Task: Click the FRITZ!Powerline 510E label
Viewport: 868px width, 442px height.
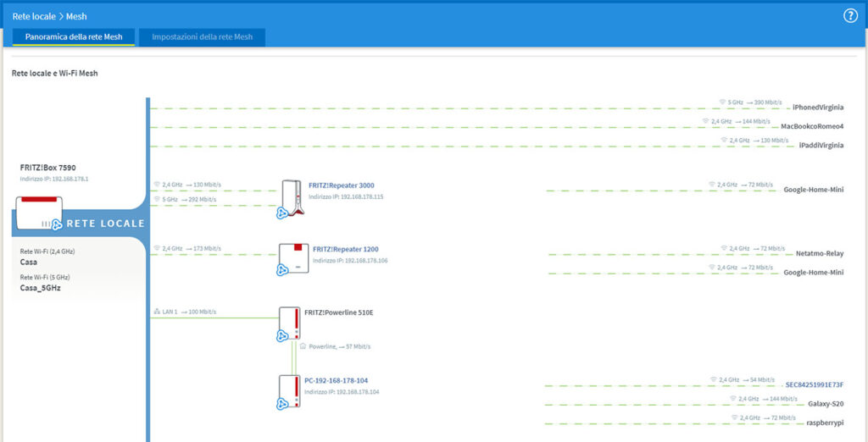Action: 339,312
